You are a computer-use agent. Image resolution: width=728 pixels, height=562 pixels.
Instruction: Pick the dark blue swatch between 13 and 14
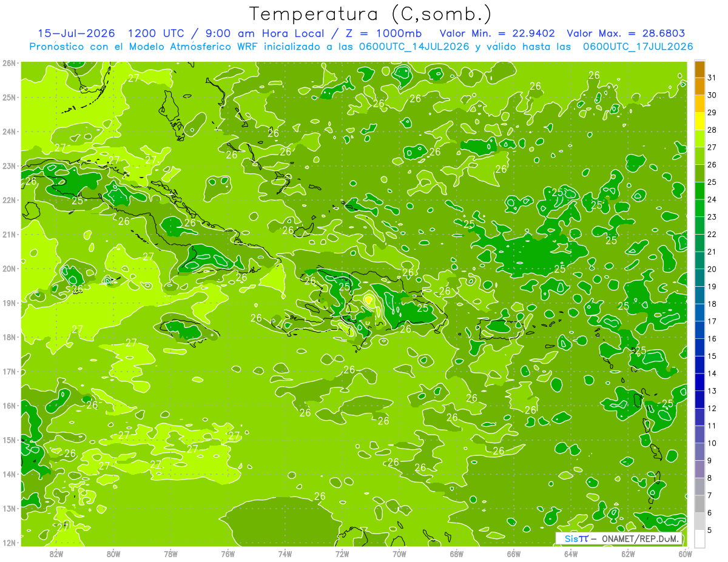coord(699,382)
